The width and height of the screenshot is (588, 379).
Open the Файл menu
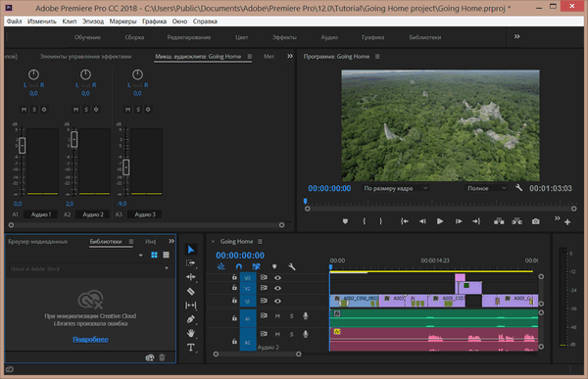point(15,22)
